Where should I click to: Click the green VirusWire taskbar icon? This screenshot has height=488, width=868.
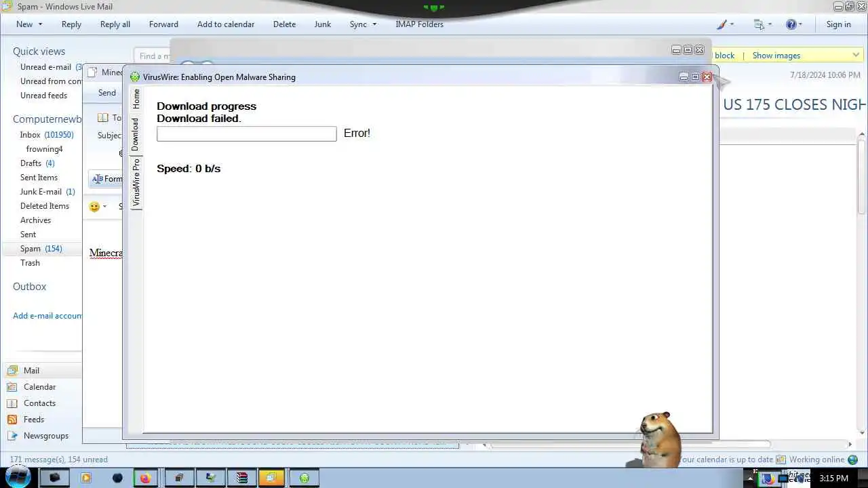[x=304, y=478]
